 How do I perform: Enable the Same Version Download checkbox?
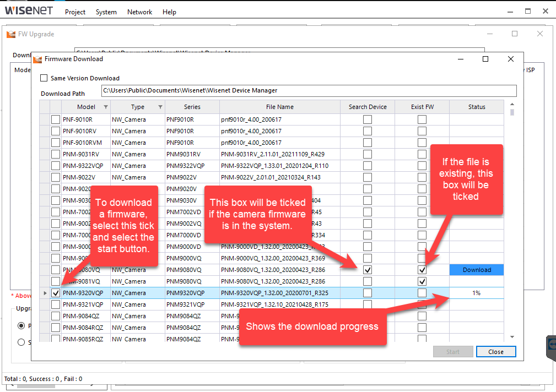click(x=44, y=78)
